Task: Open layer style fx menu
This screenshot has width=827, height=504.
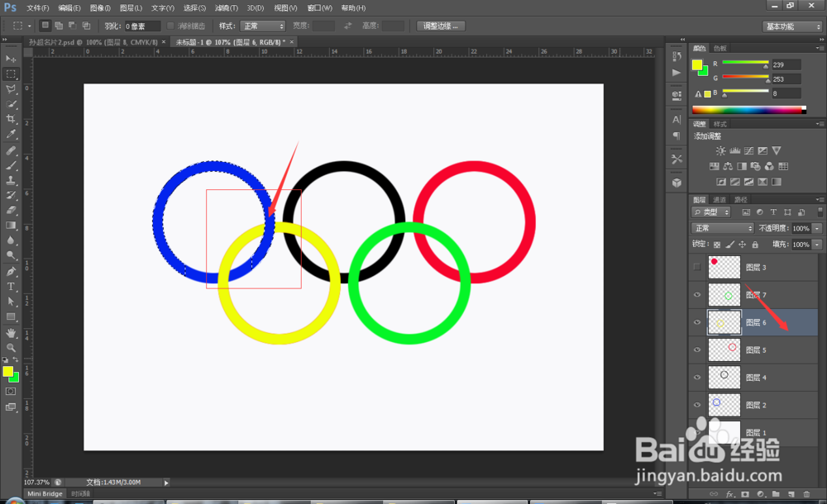Action: tap(730, 494)
